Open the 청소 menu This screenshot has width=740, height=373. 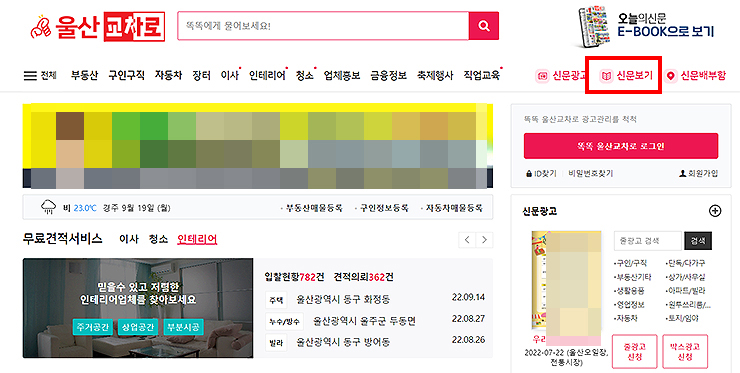(x=304, y=76)
